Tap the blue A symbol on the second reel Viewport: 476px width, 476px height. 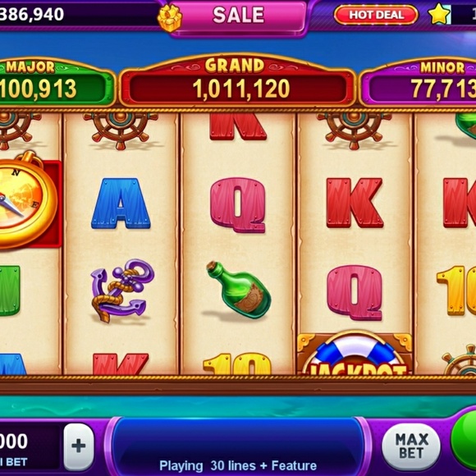pyautogui.click(x=121, y=204)
